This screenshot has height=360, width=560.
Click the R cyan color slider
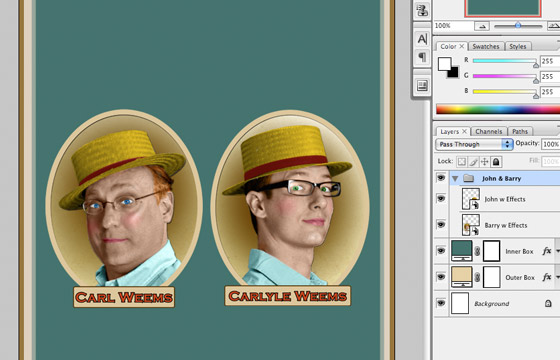505,61
